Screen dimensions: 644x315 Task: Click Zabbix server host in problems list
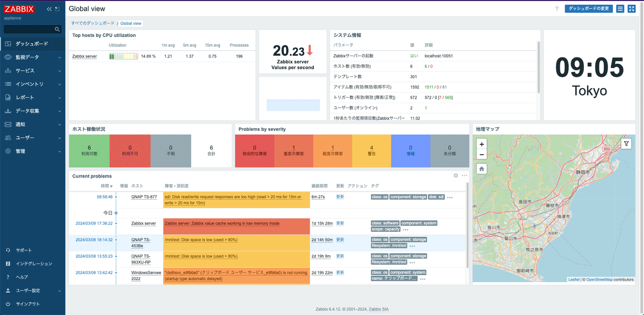[144, 223]
